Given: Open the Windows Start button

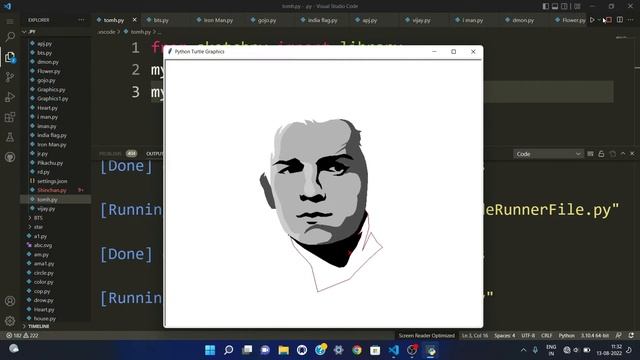Looking at the screenshot, I should point(210,350).
